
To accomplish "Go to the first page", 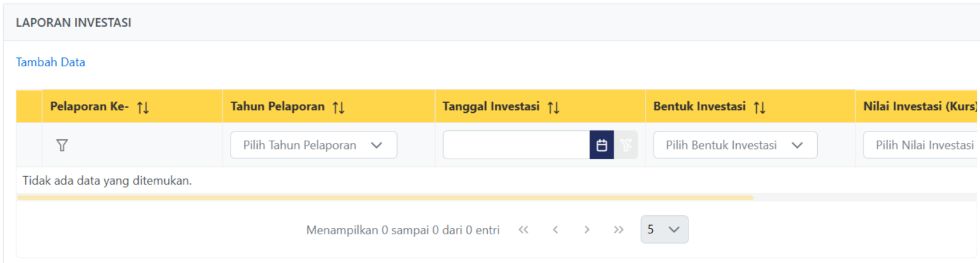I will click(523, 230).
